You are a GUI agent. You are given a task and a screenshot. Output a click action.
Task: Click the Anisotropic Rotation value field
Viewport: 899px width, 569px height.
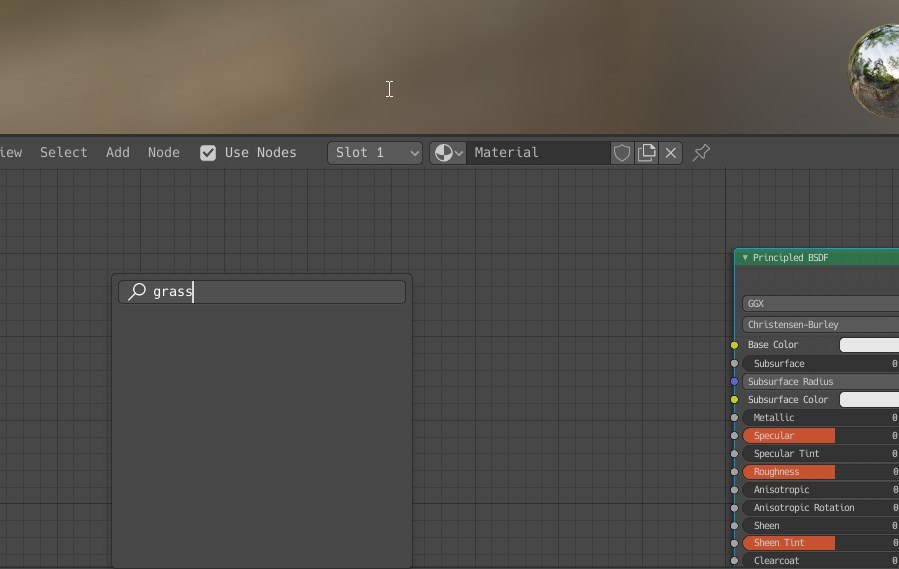820,508
